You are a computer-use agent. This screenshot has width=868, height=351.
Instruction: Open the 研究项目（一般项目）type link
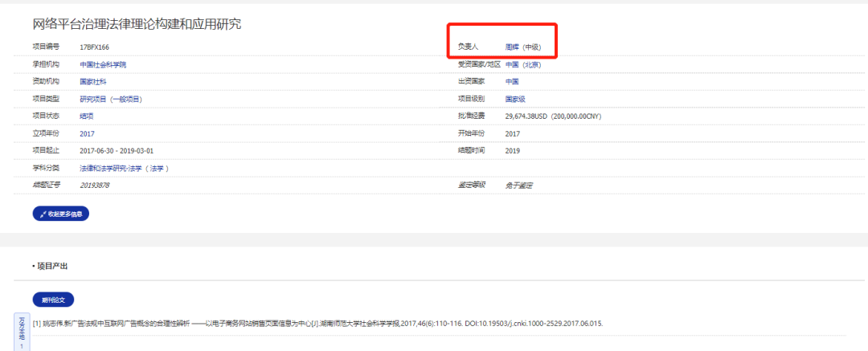(x=111, y=99)
